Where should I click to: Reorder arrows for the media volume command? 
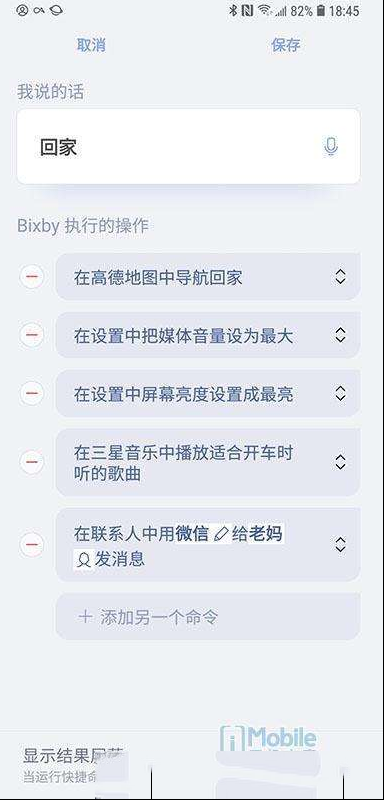[x=340, y=335]
